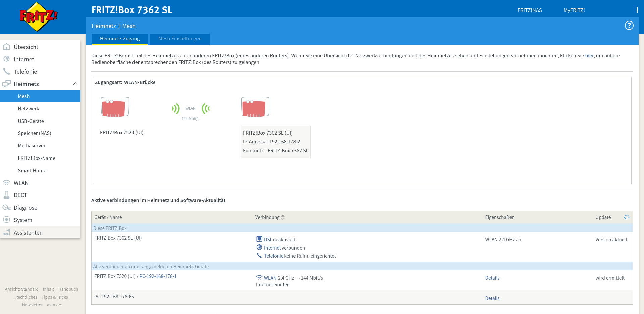Open System menu item
Viewport: 644px width, 314px height.
pyautogui.click(x=40, y=220)
